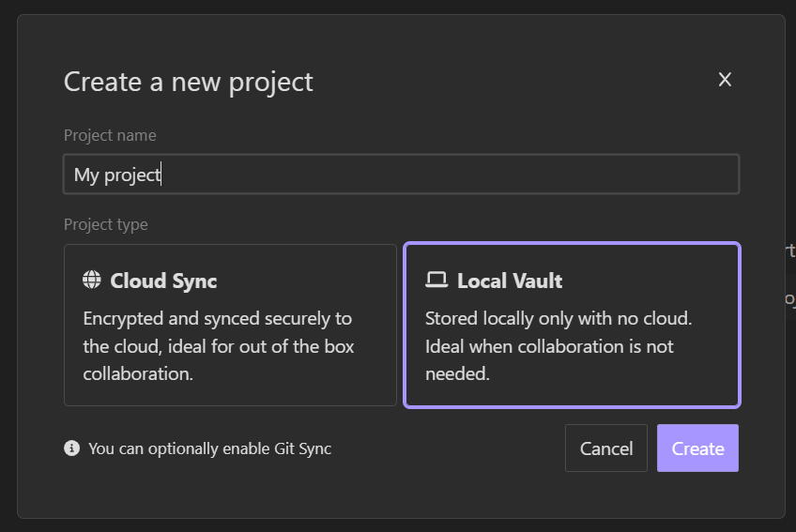
Task: Click the Project name input field
Action: 401,175
